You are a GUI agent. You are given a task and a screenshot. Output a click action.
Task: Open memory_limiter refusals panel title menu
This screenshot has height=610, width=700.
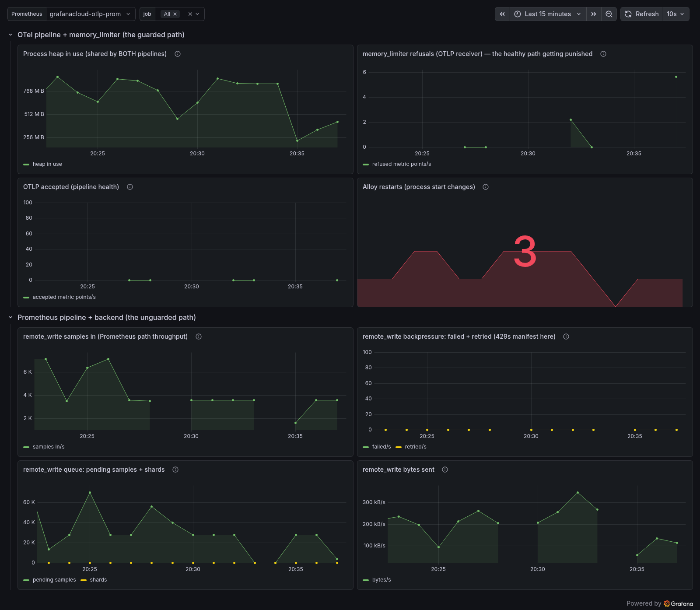click(x=477, y=54)
